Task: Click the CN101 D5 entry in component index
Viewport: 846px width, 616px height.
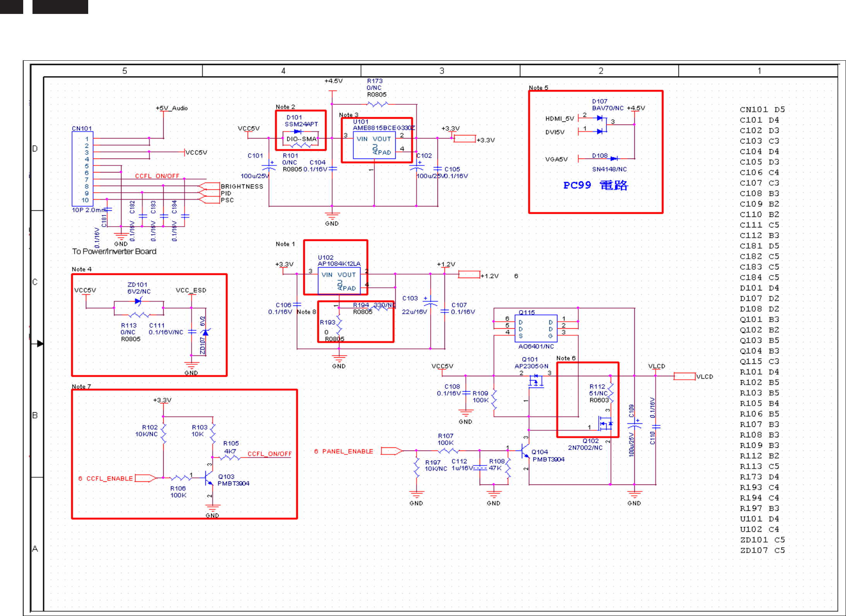Action: tap(762, 109)
